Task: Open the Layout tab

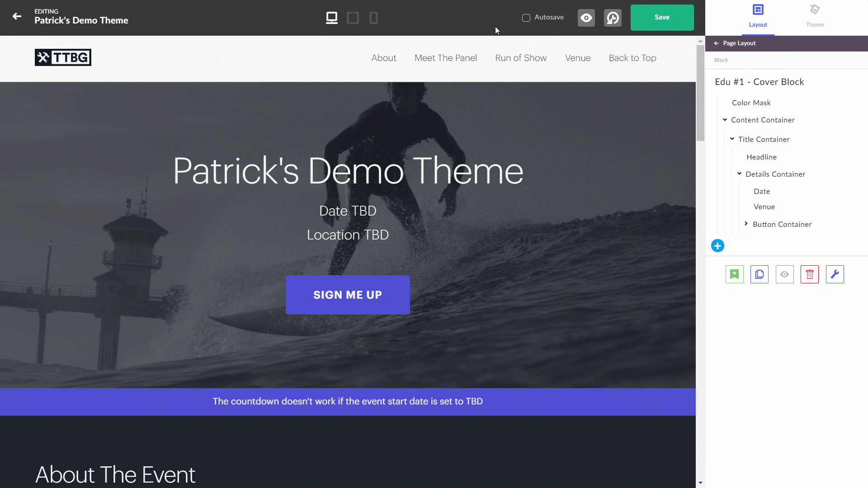Action: click(758, 17)
